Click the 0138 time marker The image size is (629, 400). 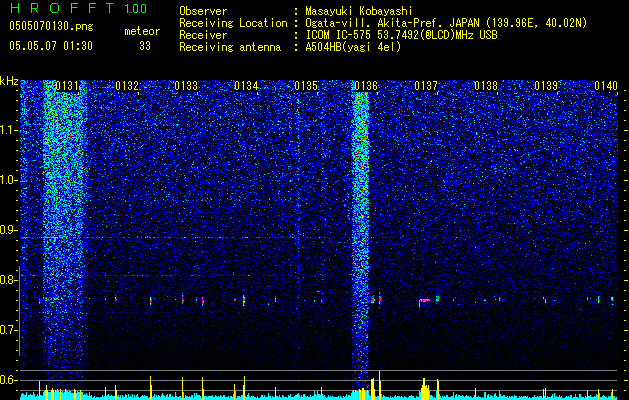[x=486, y=85]
